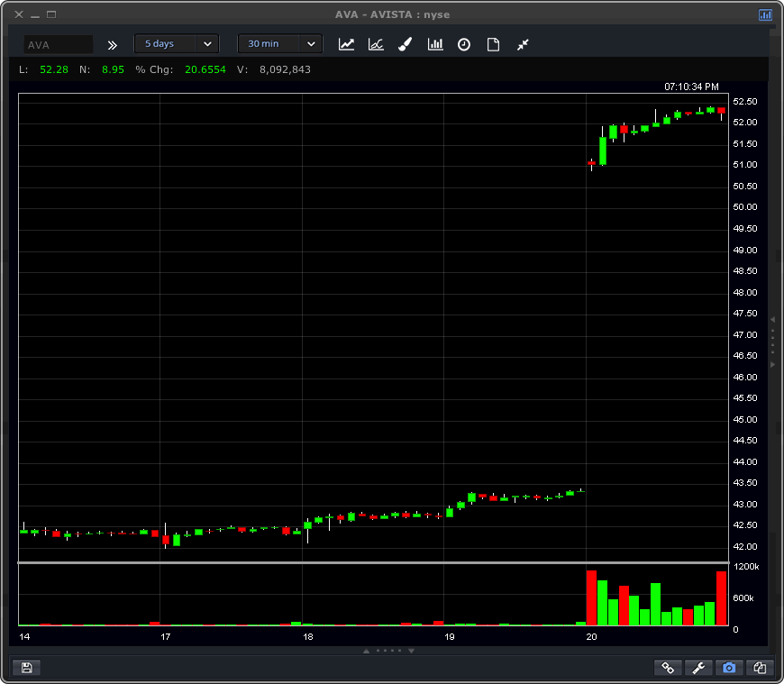
Task: Click the save floppy disk button
Action: tap(26, 668)
